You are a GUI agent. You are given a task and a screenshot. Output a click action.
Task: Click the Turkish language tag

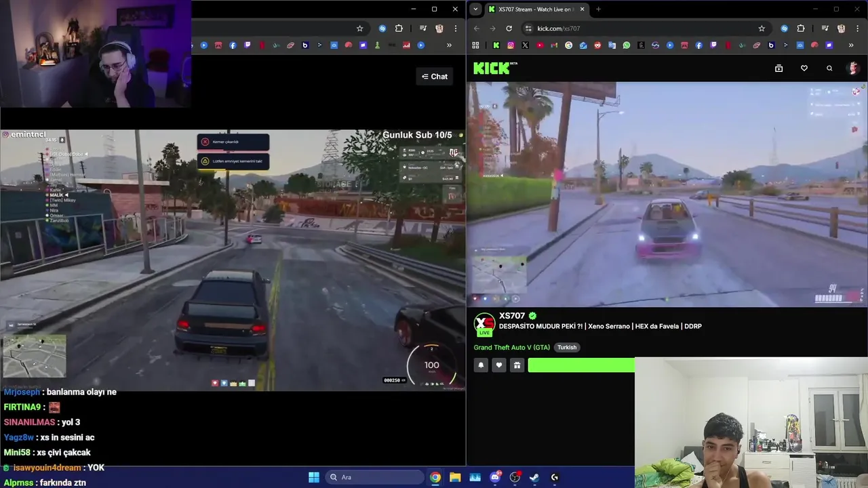coord(567,348)
